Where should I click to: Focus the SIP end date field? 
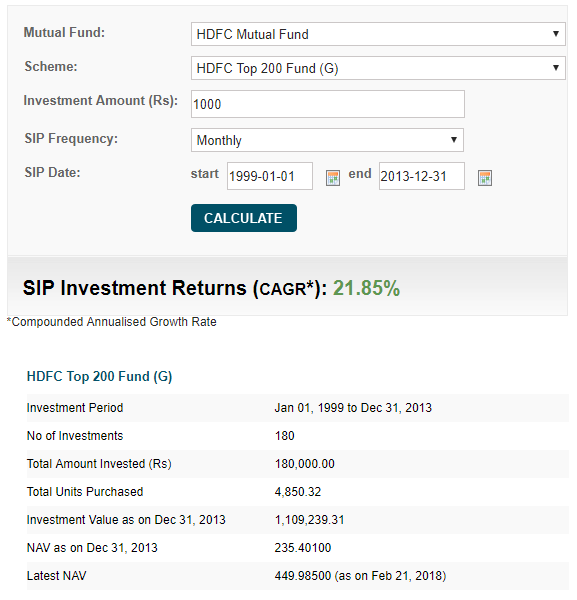(422, 176)
